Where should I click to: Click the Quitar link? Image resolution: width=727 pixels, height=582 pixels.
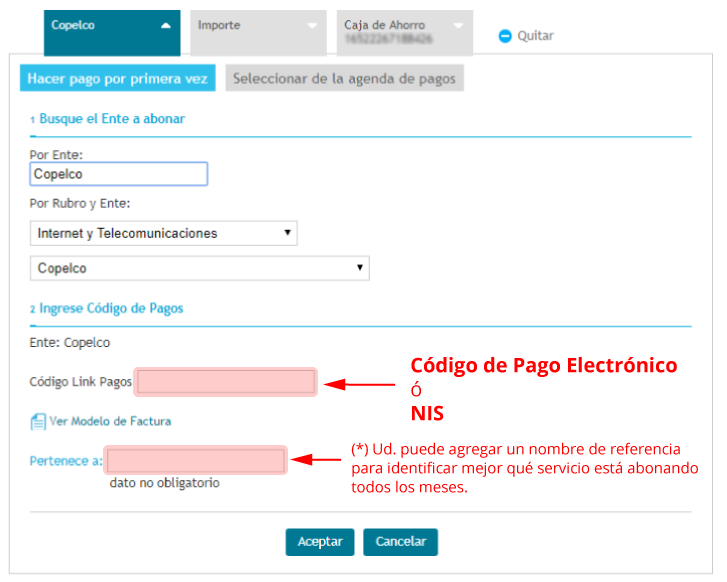point(536,36)
